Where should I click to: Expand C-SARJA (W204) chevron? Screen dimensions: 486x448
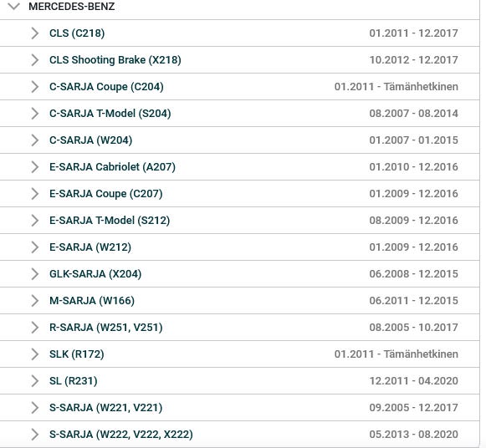pyautogui.click(x=35, y=140)
